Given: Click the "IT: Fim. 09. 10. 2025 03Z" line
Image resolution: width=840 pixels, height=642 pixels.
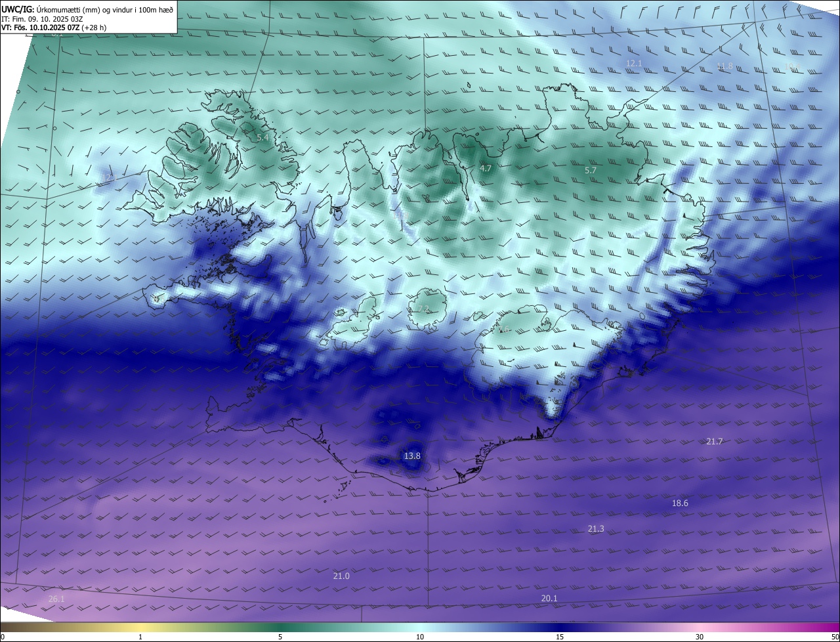Looking at the screenshot, I should point(42,19).
